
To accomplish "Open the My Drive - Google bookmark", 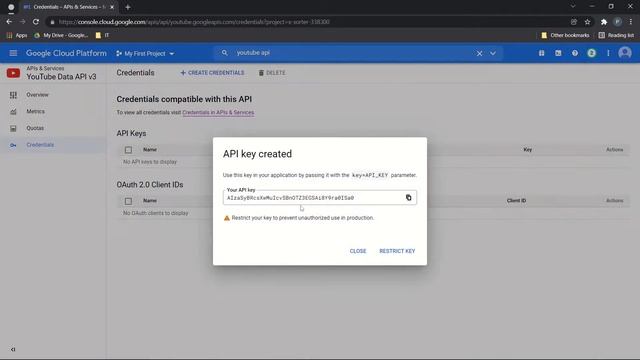I will pyautogui.click(x=61, y=36).
